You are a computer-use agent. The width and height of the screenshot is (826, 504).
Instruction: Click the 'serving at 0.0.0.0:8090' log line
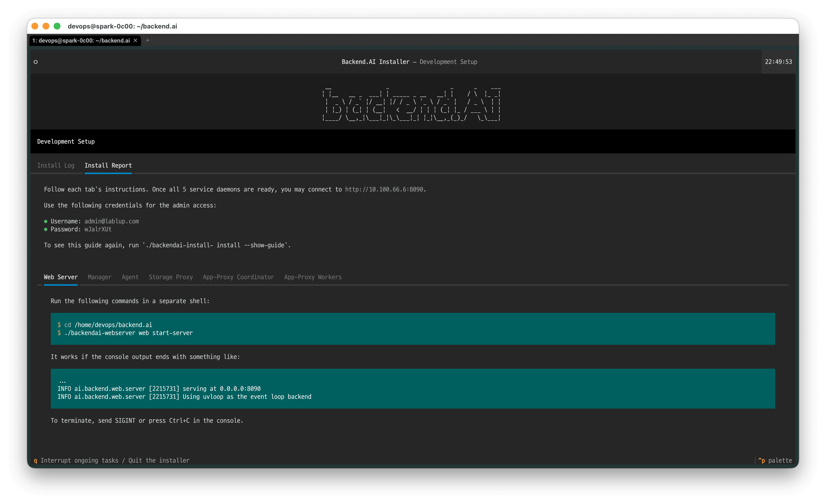[x=159, y=389]
